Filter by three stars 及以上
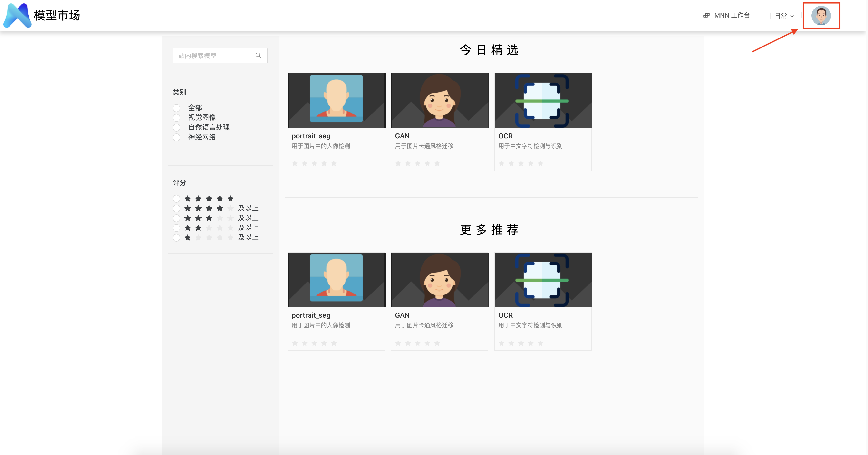This screenshot has width=868, height=455. coord(176,218)
